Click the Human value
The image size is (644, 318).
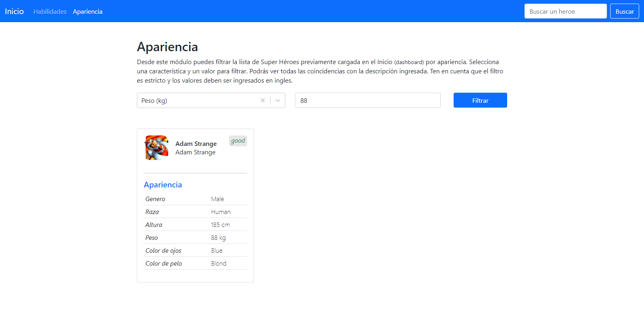click(x=221, y=212)
